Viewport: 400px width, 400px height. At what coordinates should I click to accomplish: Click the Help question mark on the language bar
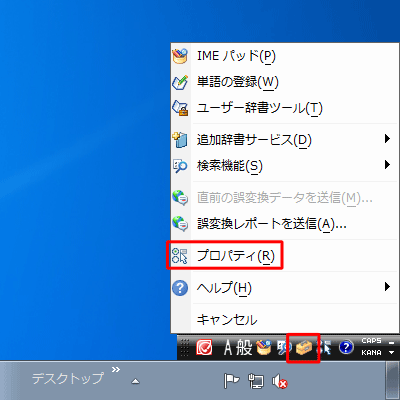[x=346, y=347]
